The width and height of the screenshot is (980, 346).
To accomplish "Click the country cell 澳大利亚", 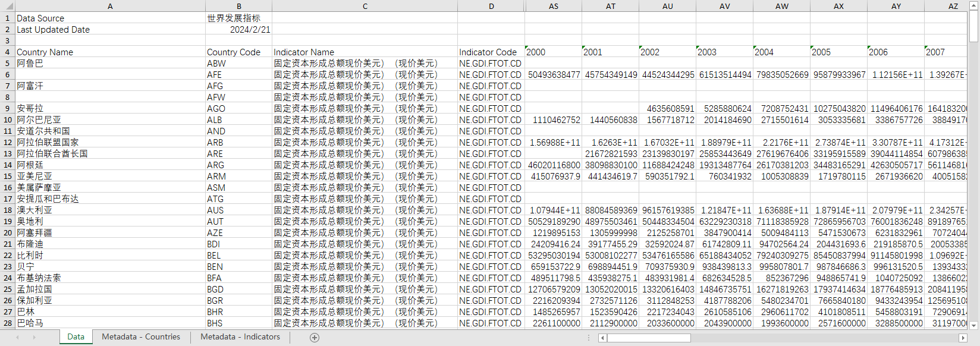I will point(110,210).
